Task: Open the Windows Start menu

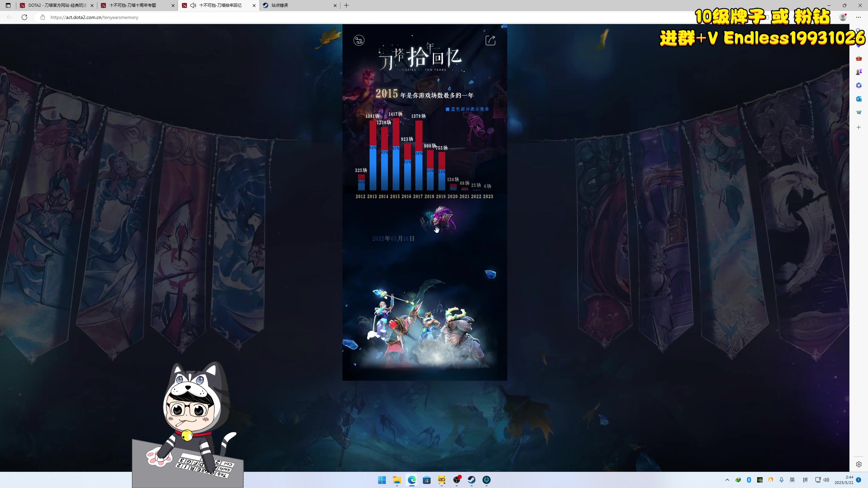Action: coord(382,480)
